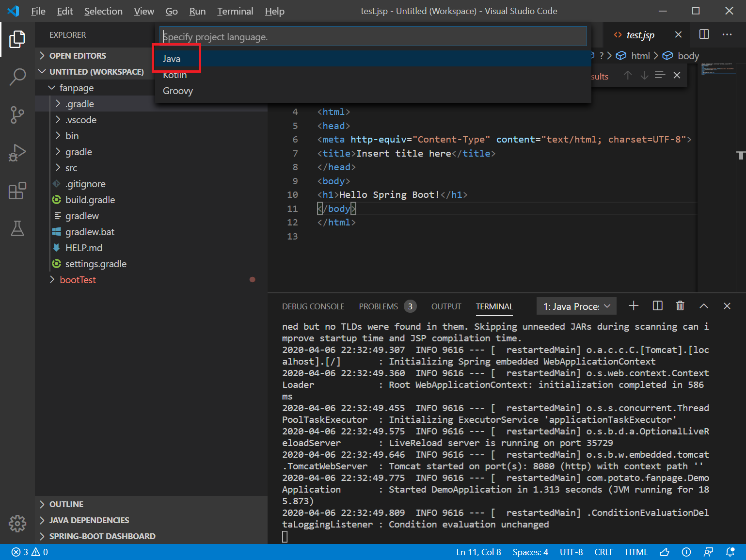
Task: Open terminal selector dropdown Java Process
Action: coord(576,306)
